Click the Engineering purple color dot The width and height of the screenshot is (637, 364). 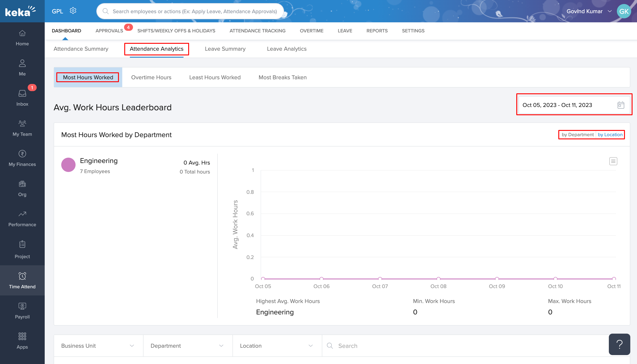(x=68, y=165)
